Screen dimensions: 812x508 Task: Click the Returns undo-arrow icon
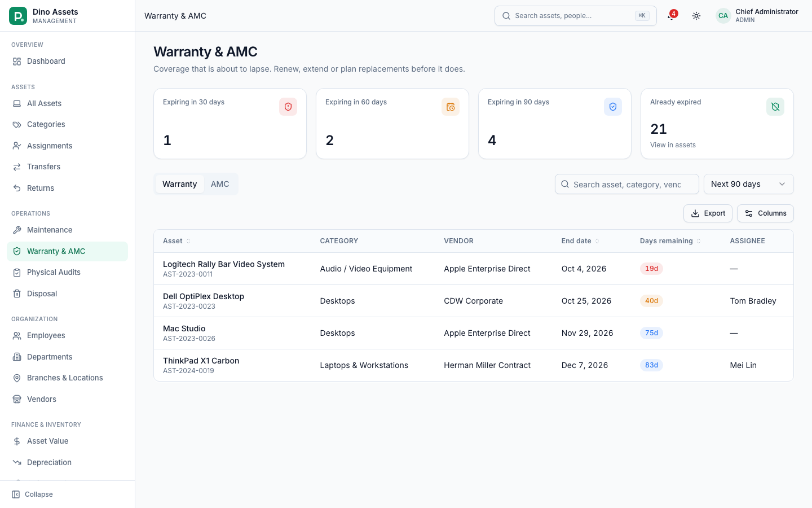[x=17, y=188]
